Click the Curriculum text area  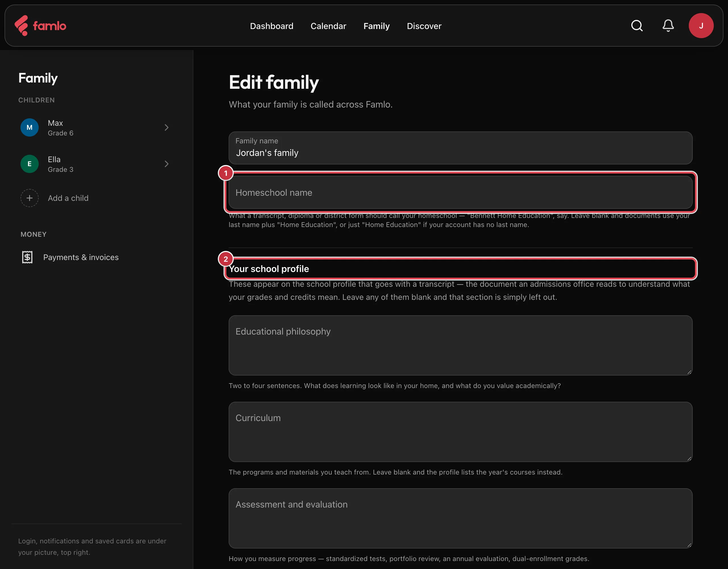click(x=460, y=432)
